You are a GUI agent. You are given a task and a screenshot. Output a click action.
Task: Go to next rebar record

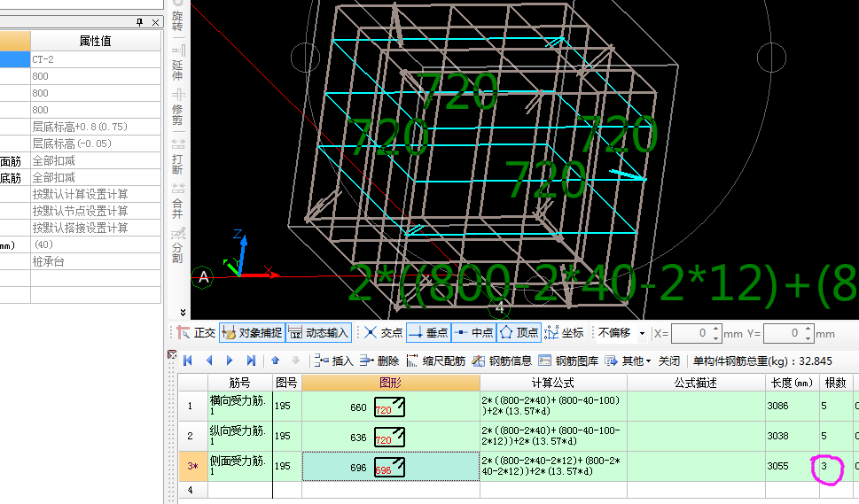230,361
